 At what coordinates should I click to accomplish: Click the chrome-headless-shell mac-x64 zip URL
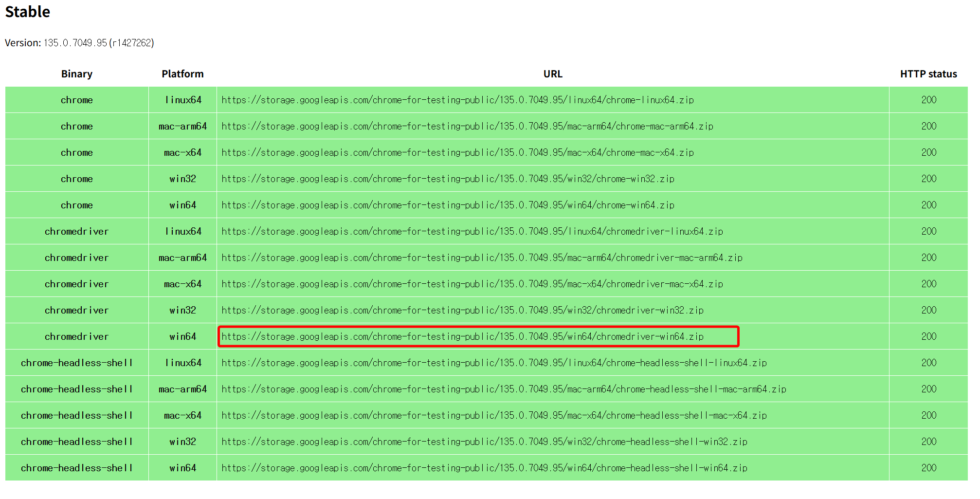[494, 415]
